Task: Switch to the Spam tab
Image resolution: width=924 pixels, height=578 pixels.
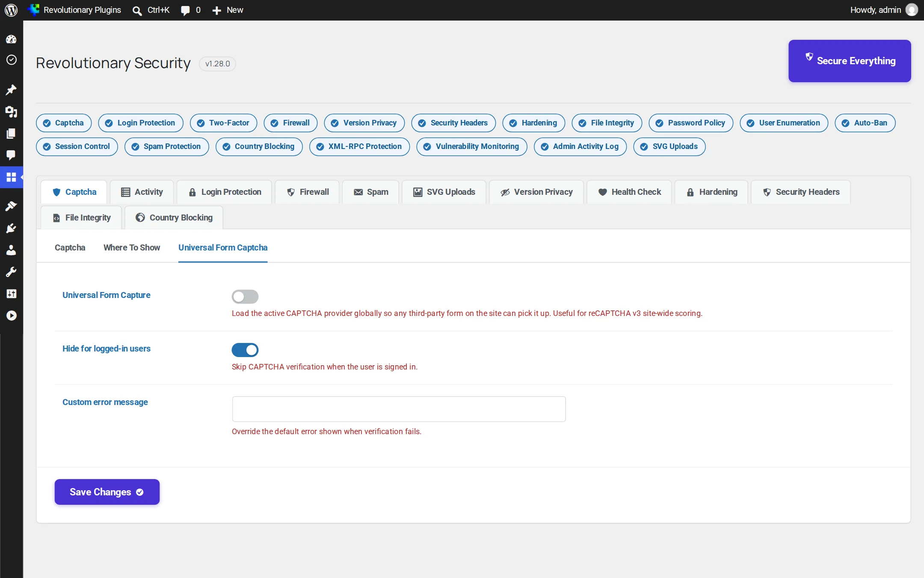Action: tap(371, 192)
